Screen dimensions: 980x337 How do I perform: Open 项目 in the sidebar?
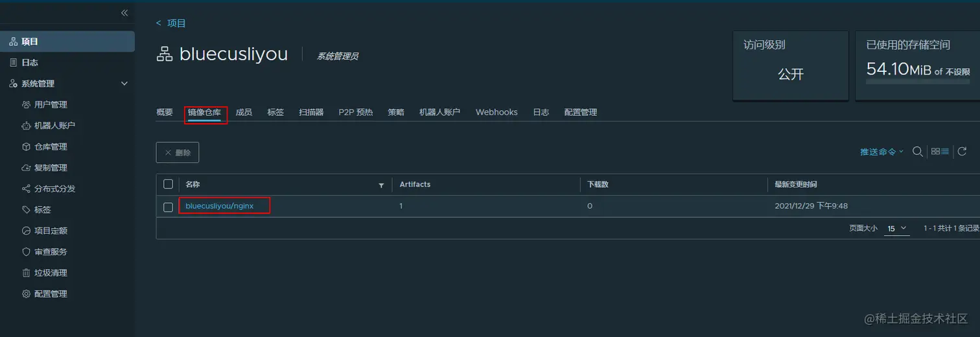point(67,41)
